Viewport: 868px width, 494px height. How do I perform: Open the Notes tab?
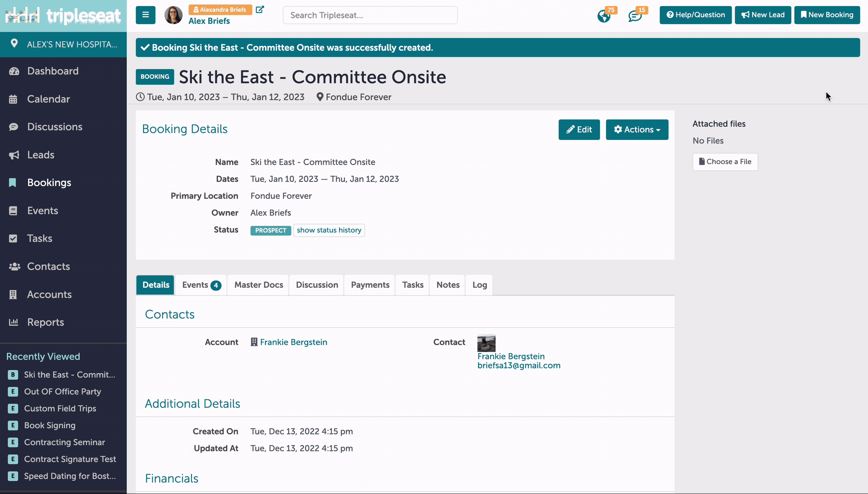pyautogui.click(x=448, y=285)
